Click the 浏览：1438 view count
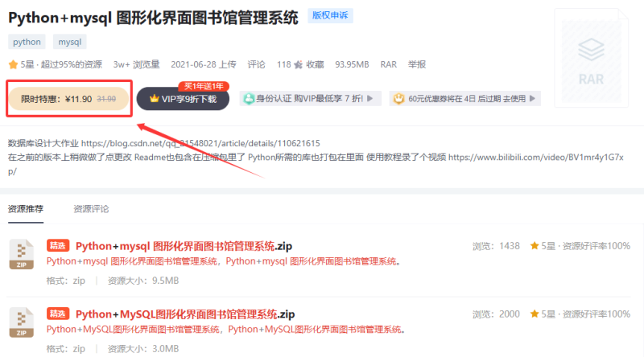 click(x=496, y=246)
